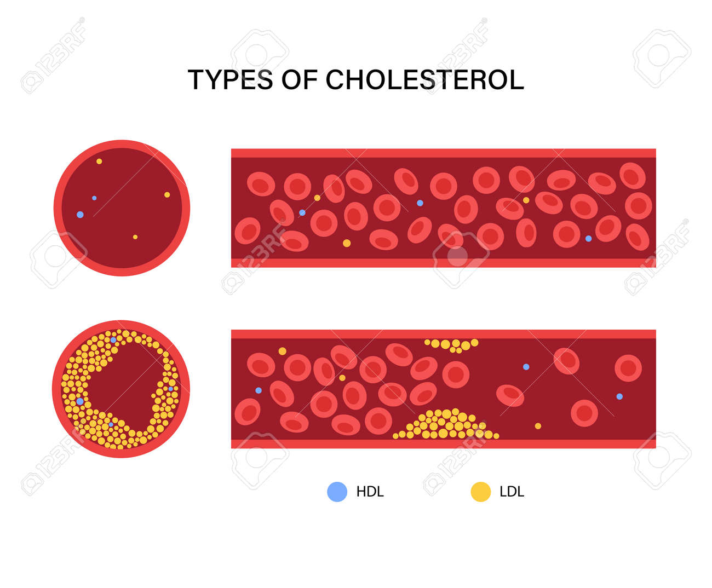Click the rightmost red blood cell in lower vessel
The image size is (712, 588).
[x=628, y=368]
